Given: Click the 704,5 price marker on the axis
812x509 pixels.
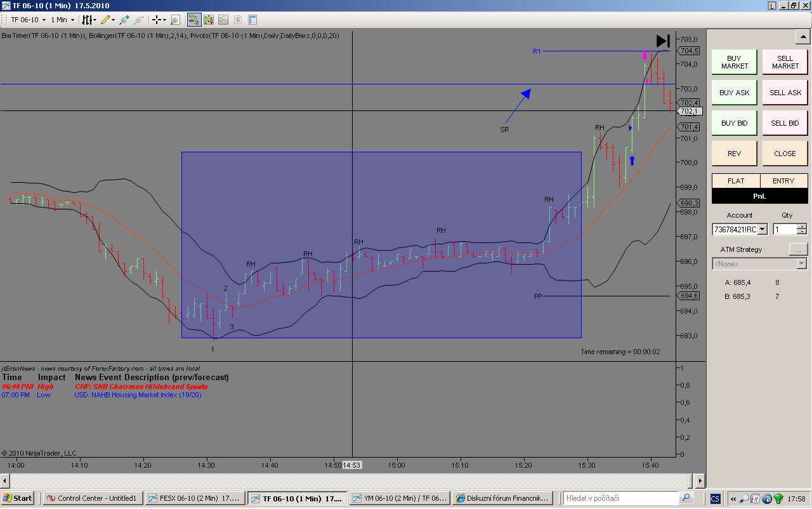Looking at the screenshot, I should (689, 51).
